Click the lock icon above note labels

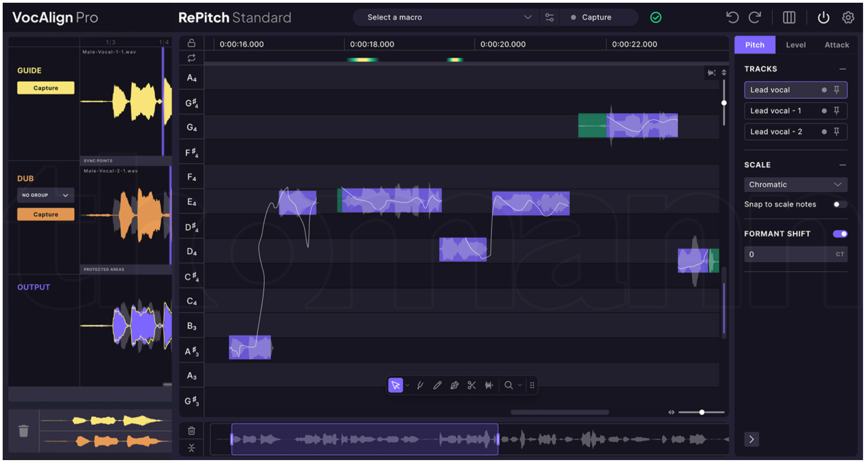click(192, 43)
